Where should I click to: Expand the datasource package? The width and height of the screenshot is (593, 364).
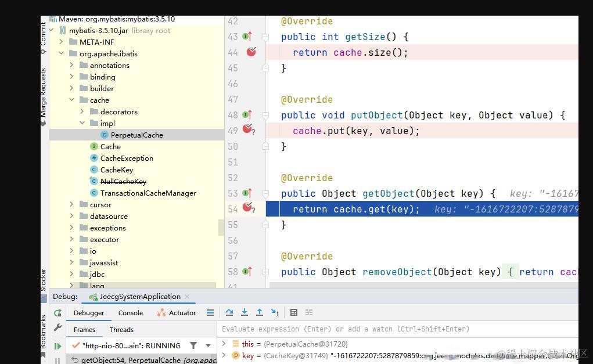(72, 216)
